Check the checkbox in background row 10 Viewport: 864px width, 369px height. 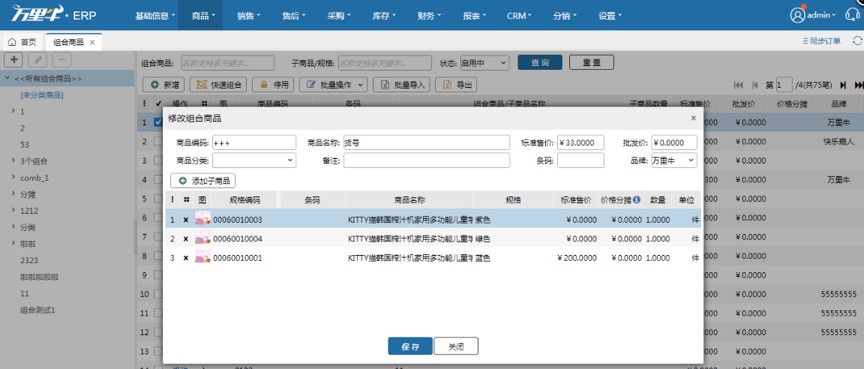158,294
